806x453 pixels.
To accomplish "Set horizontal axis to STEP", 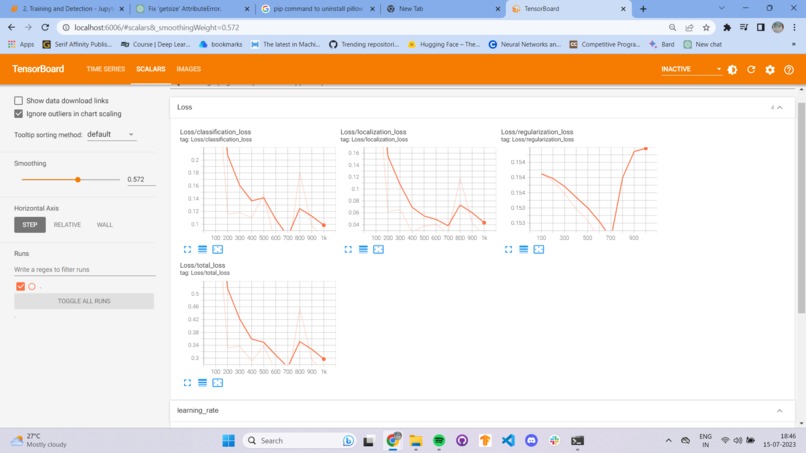I will 30,225.
